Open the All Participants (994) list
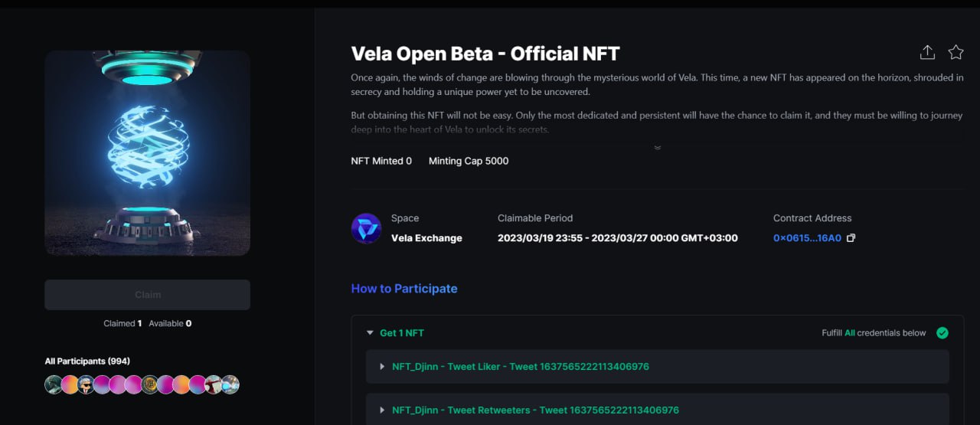This screenshot has height=425, width=980. click(x=87, y=361)
